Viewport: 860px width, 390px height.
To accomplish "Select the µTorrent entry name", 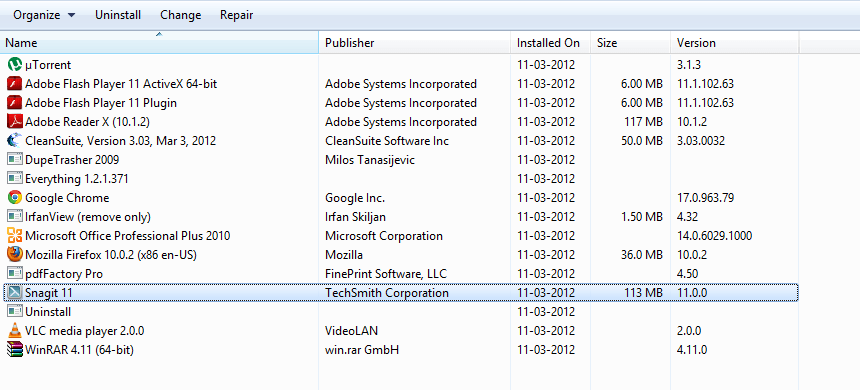I will 48,65.
